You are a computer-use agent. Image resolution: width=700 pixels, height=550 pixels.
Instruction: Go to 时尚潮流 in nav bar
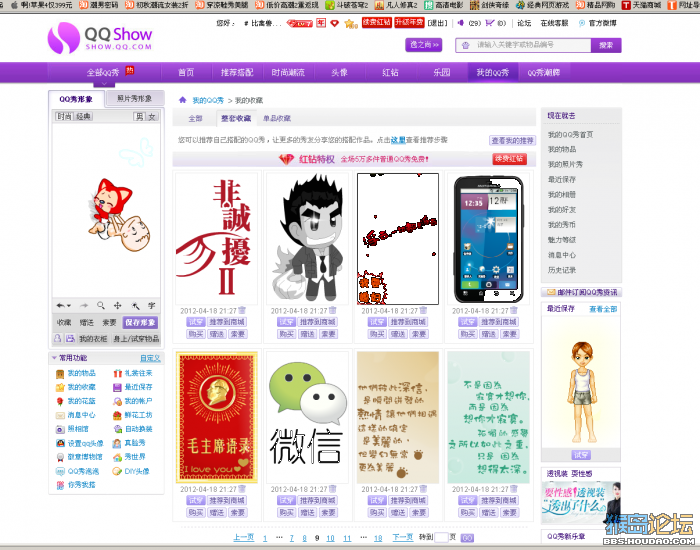288,72
